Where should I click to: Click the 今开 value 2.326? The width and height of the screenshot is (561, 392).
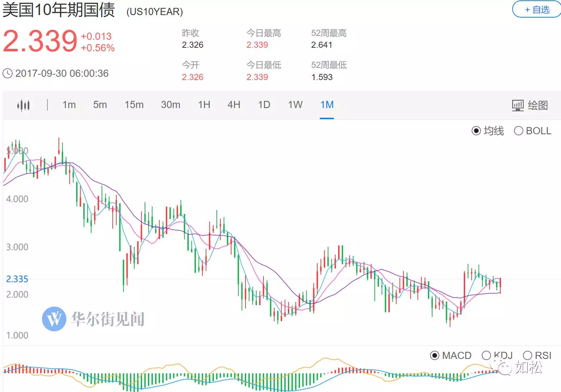click(x=192, y=77)
